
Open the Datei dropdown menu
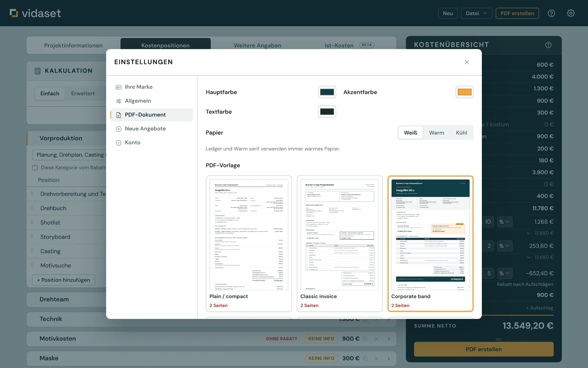tap(476, 13)
